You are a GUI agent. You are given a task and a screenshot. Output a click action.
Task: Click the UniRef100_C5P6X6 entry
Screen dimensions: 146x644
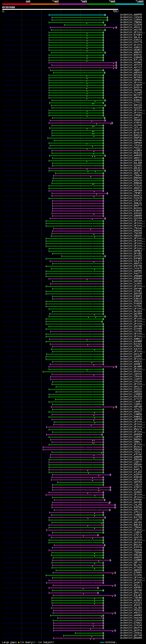pos(131,376)
